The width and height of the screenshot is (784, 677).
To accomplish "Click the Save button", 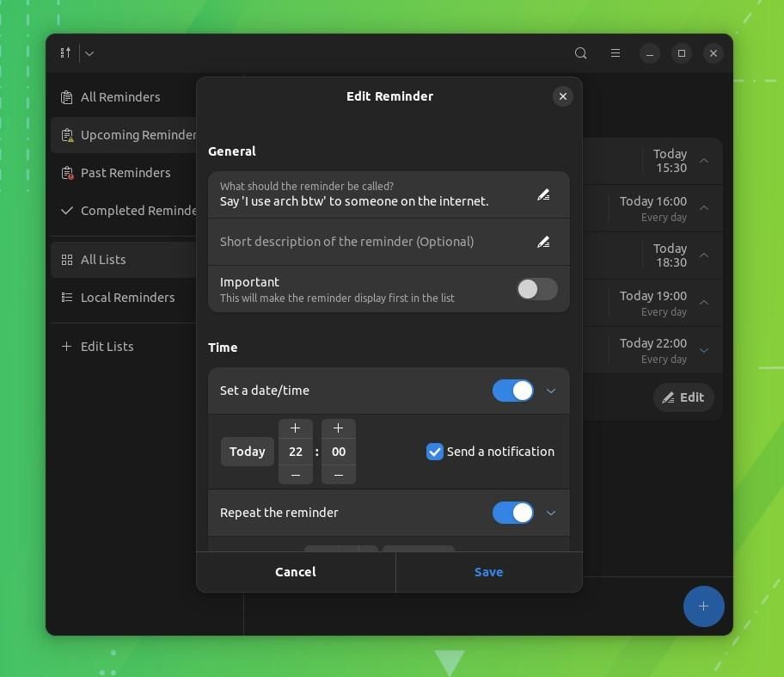I will click(488, 571).
